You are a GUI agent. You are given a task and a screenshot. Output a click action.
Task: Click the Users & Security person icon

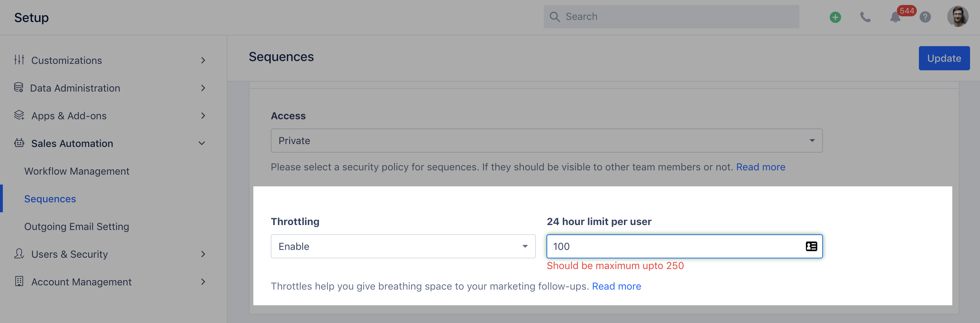point(19,253)
